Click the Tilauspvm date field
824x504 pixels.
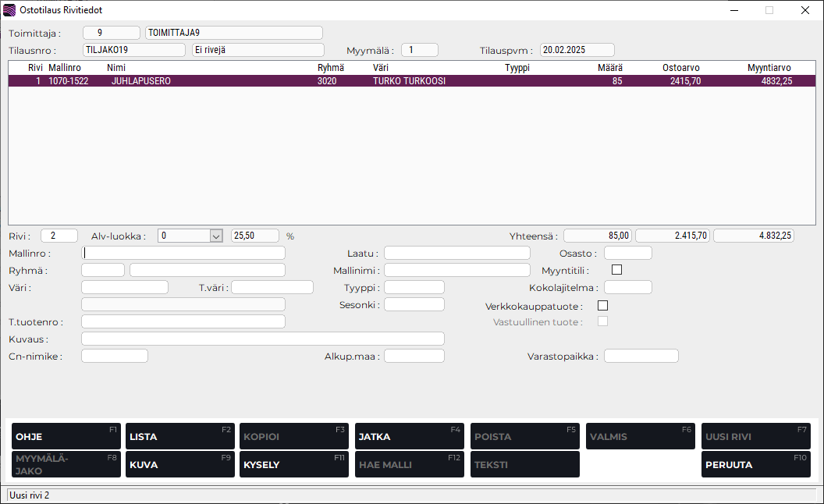pyautogui.click(x=577, y=50)
